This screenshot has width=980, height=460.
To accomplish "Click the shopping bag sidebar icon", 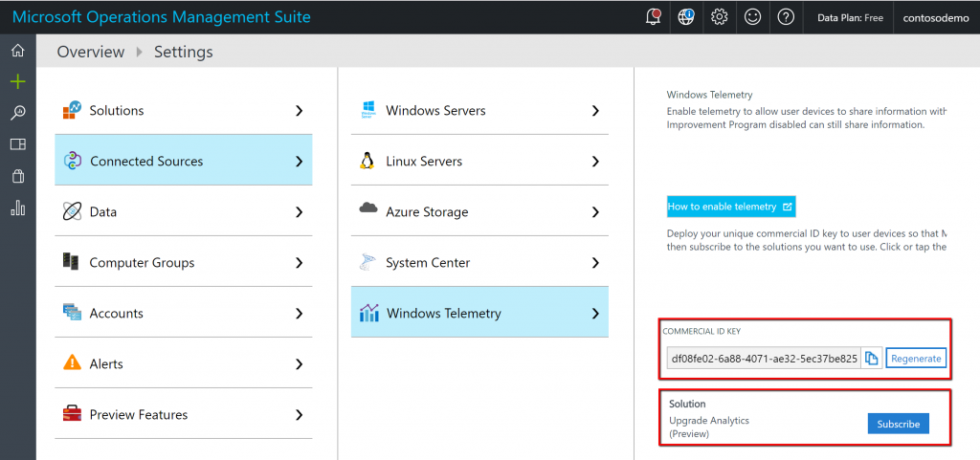I will [18, 177].
